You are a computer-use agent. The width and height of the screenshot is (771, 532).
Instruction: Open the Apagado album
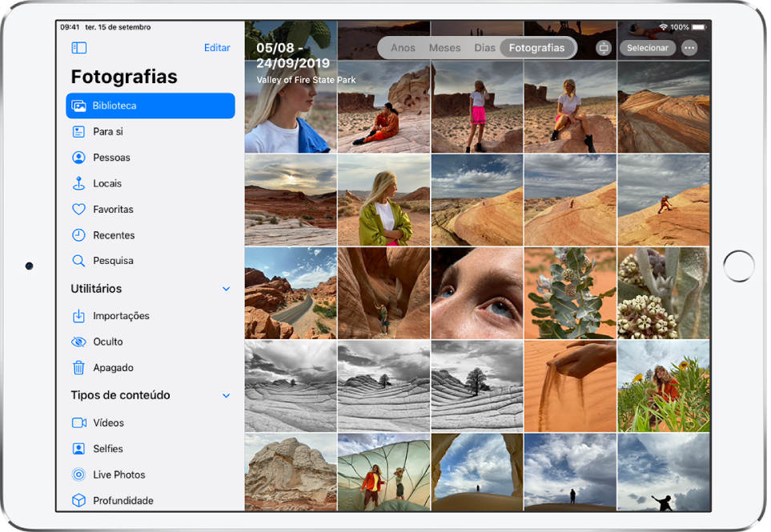(151, 367)
